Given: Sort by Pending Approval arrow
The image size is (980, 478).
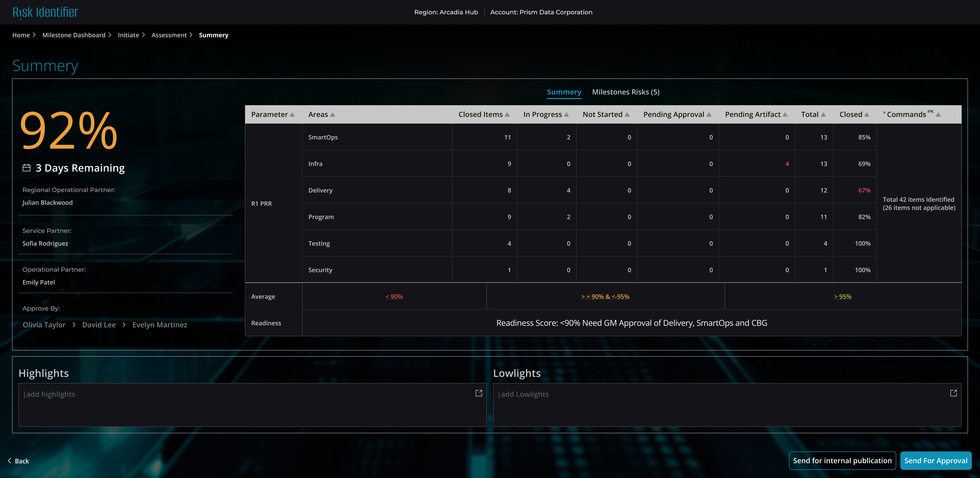Looking at the screenshot, I should (x=709, y=115).
